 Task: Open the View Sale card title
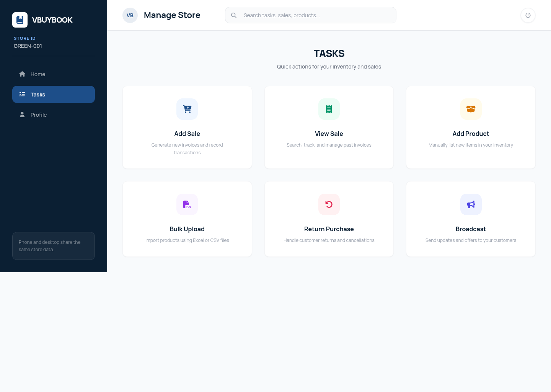(329, 134)
